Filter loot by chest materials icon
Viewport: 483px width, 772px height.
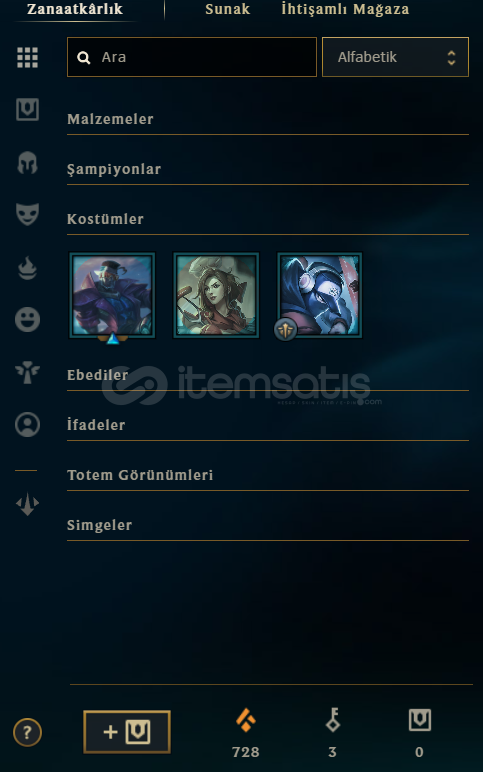[28, 109]
